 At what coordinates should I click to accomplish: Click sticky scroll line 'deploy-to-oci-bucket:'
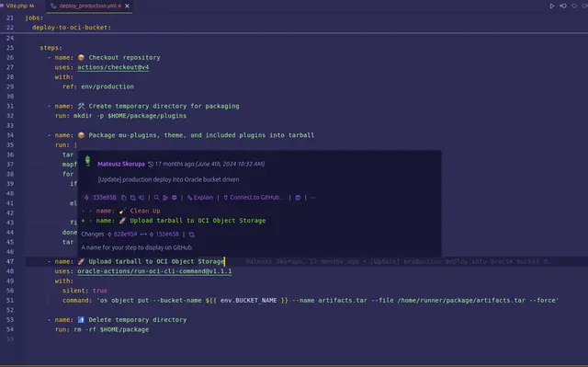click(x=72, y=28)
